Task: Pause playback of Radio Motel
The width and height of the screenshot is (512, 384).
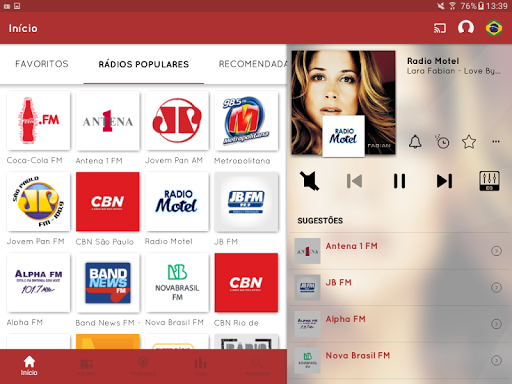Action: (399, 181)
